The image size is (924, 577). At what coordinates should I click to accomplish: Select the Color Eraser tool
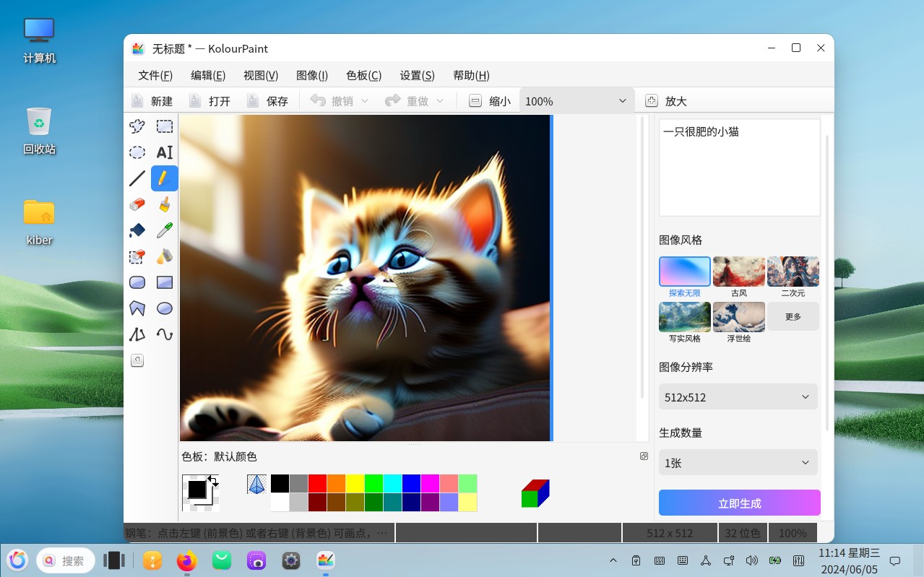coord(137,256)
